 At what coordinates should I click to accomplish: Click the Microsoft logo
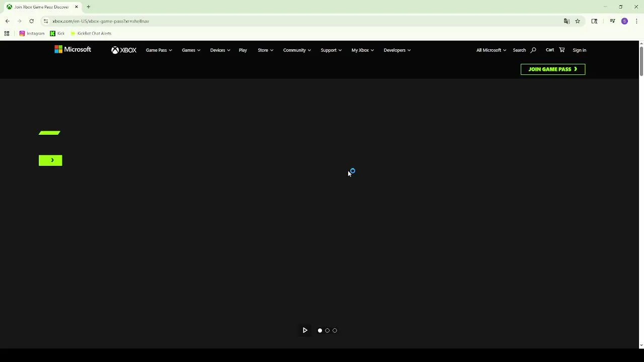click(73, 49)
